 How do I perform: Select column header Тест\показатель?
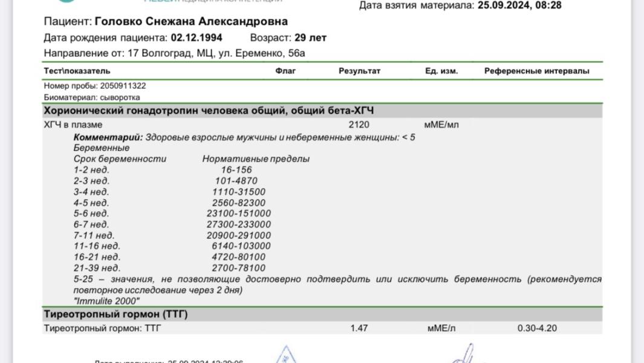[x=77, y=71]
